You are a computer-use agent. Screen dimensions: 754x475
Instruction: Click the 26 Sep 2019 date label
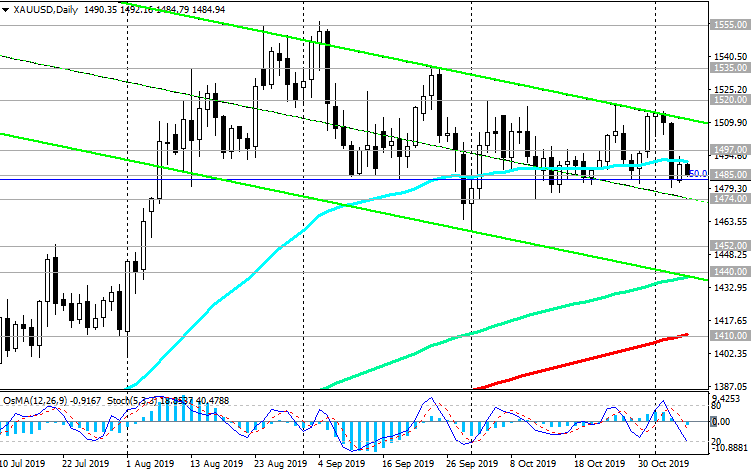(x=471, y=464)
